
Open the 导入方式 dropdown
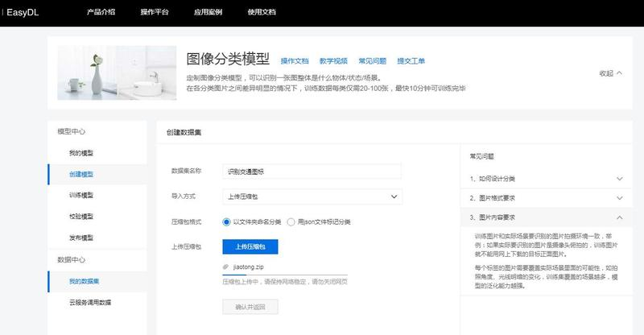(x=312, y=196)
